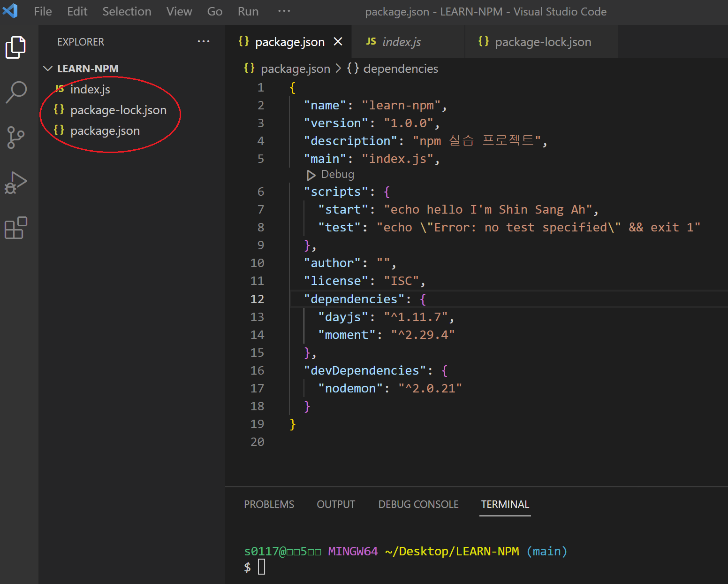Click the (main) branch label in terminal
The height and width of the screenshot is (584, 728).
[546, 551]
